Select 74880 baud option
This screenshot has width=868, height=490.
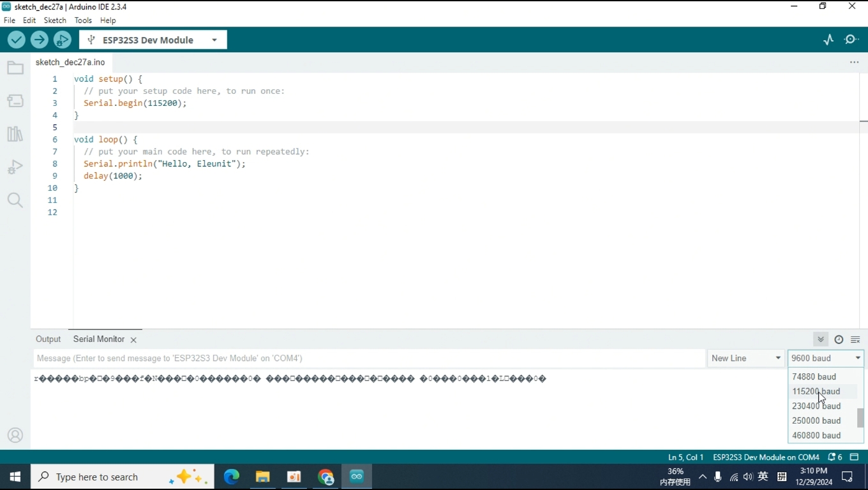click(x=823, y=377)
